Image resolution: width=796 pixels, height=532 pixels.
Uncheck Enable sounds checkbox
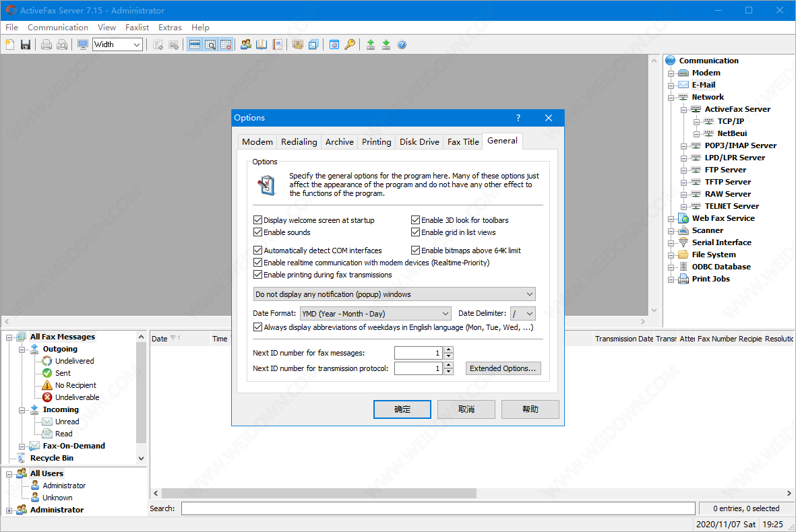(x=257, y=232)
